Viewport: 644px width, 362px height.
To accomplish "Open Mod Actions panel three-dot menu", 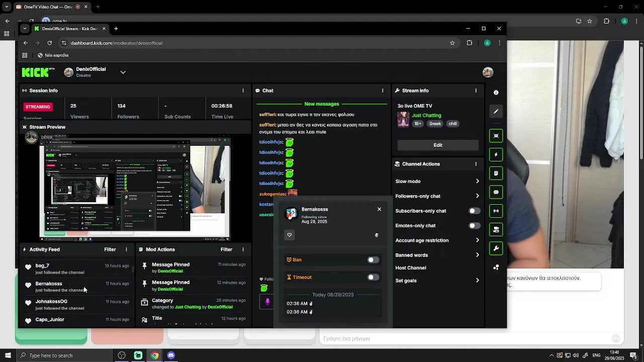I will click(x=243, y=249).
